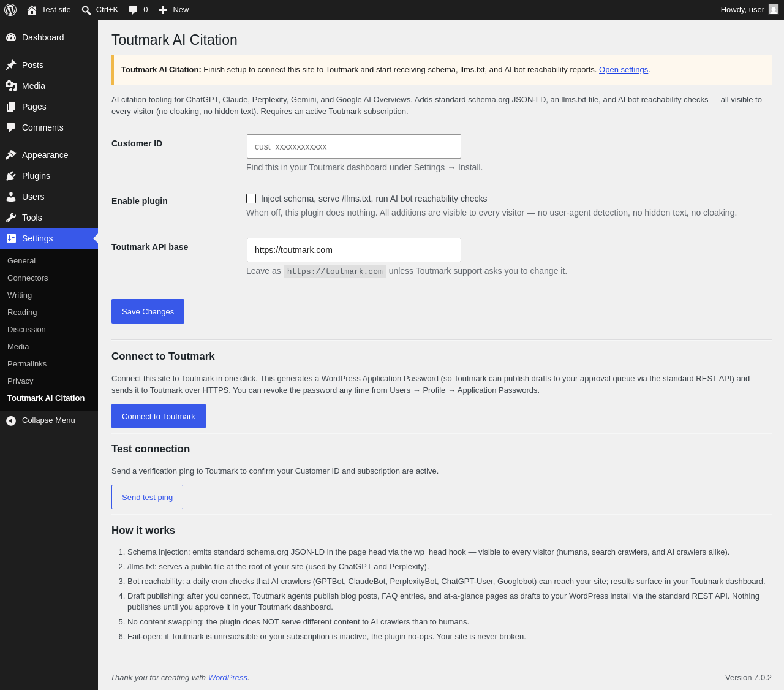This screenshot has height=690, width=784.
Task: Click the Collapse Menu arrow icon
Action: pyautogui.click(x=11, y=420)
